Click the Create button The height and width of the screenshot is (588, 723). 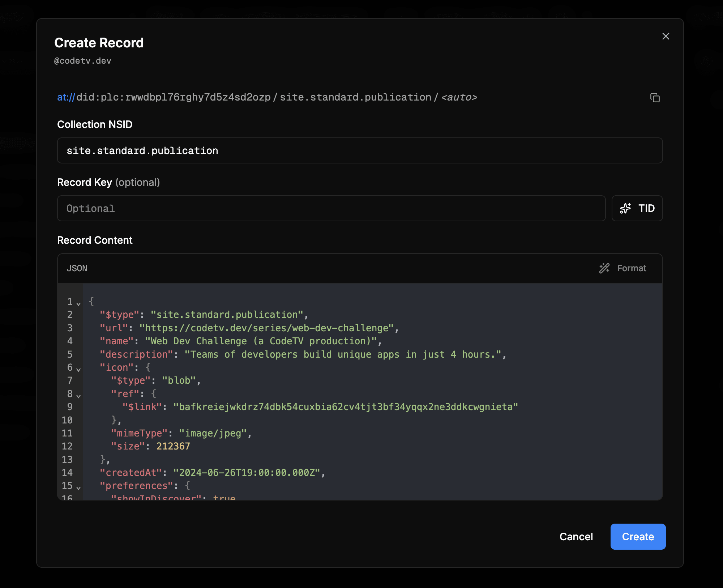[638, 537]
